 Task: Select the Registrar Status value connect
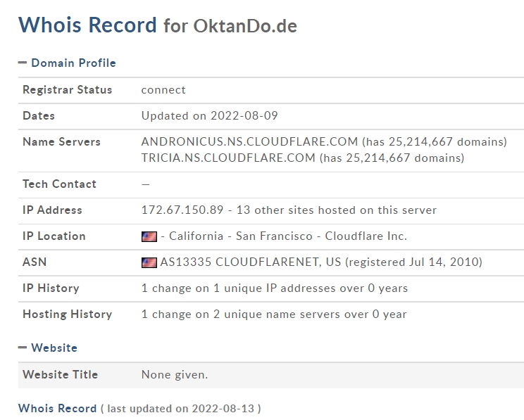click(163, 90)
